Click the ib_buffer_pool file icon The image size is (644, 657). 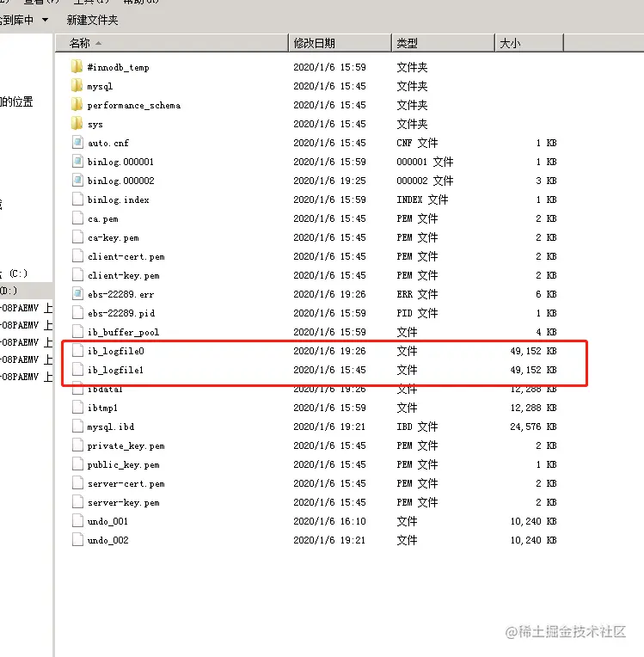click(77, 332)
